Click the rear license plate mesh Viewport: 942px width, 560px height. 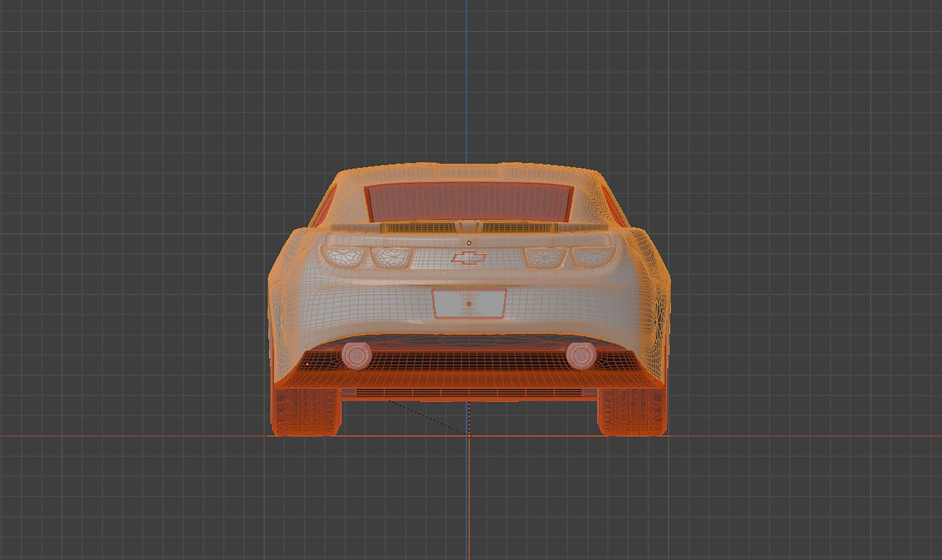(x=469, y=304)
